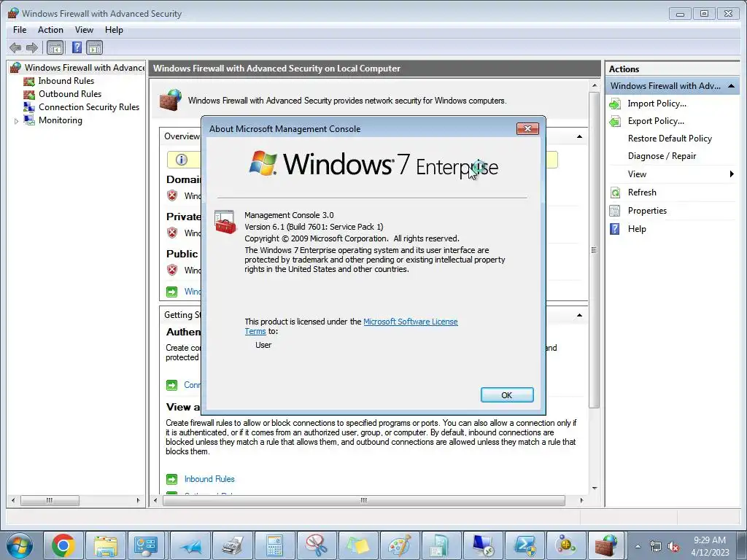The width and height of the screenshot is (747, 560).
Task: Click Restore Default Policy action
Action: point(670,139)
